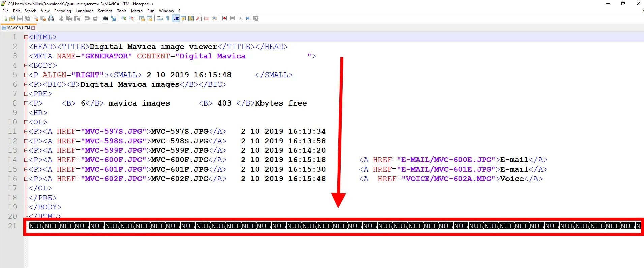Collapse the fold marker on line 11
Viewport: 644px width, 268px height.
[26, 132]
